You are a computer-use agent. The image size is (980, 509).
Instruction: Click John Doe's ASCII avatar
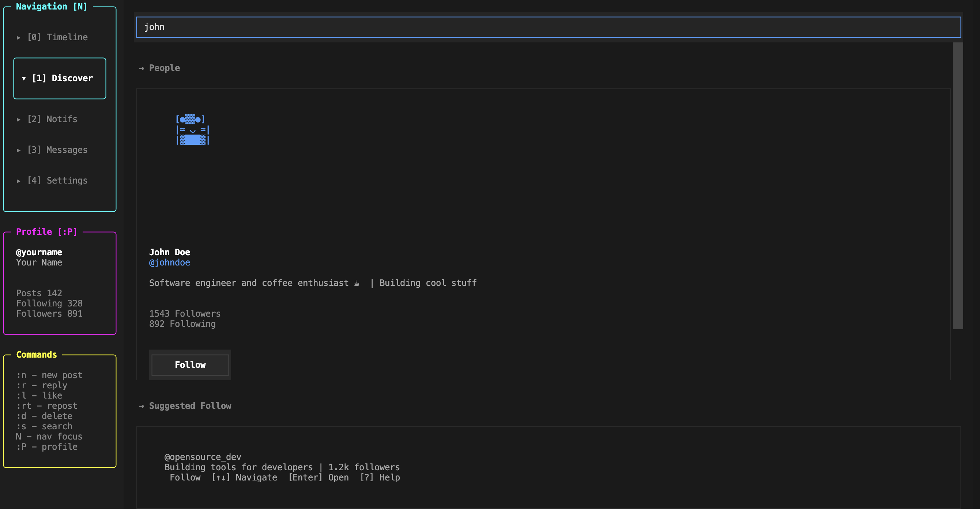pyautogui.click(x=192, y=130)
